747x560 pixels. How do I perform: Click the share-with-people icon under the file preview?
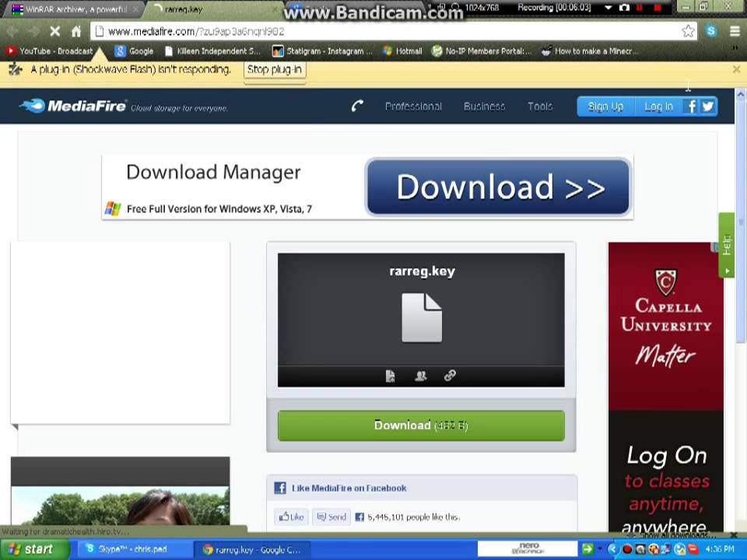click(421, 376)
